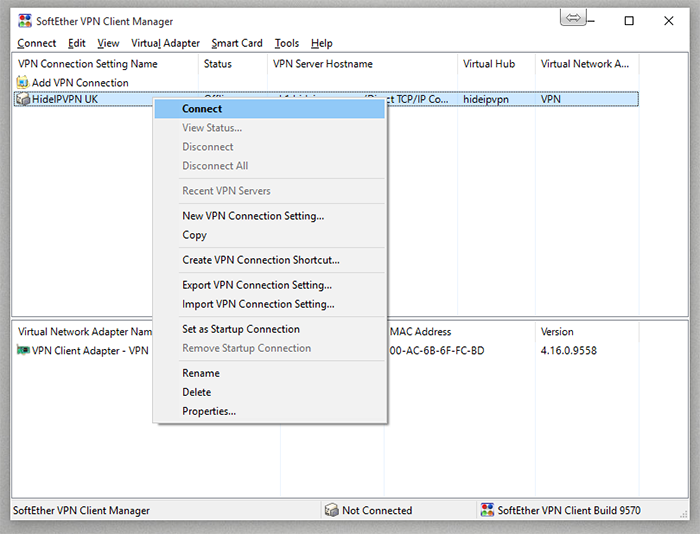Click the MAC value 00-AC-6B-6F-FC-BD
The image size is (700, 534).
[x=437, y=350]
